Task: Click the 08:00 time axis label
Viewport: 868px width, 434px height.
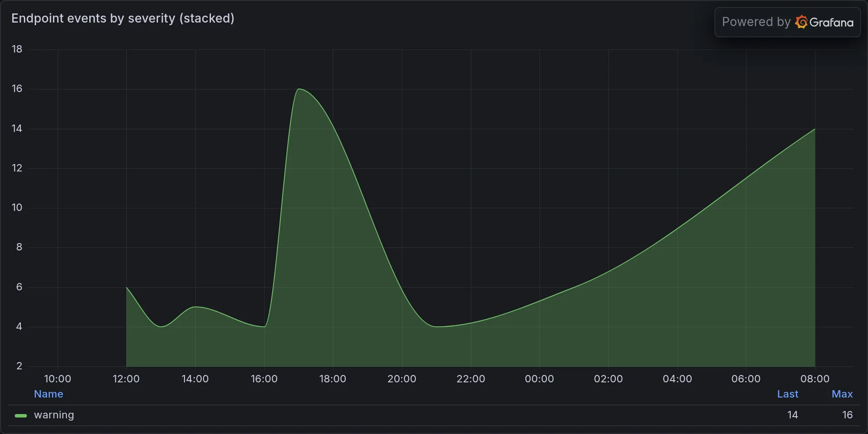Action: (x=815, y=379)
